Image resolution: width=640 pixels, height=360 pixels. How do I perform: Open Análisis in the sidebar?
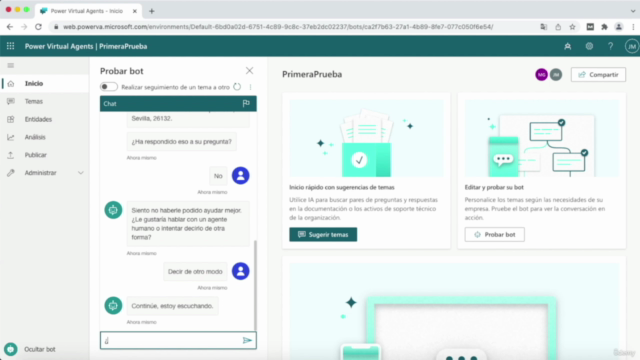44,137
